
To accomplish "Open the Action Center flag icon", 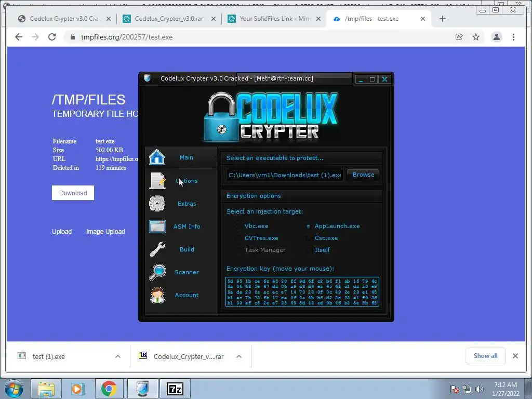I will [x=454, y=389].
